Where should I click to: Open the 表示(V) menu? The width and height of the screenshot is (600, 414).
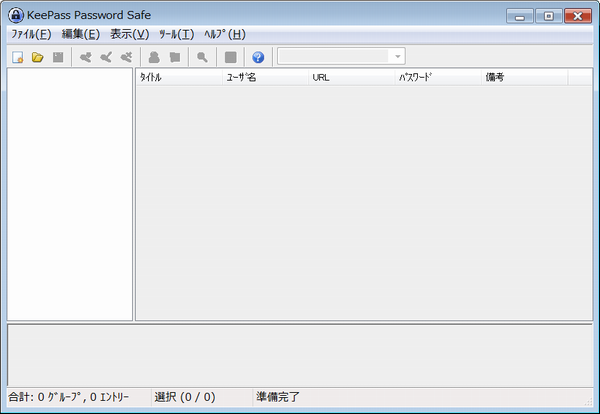click(130, 34)
